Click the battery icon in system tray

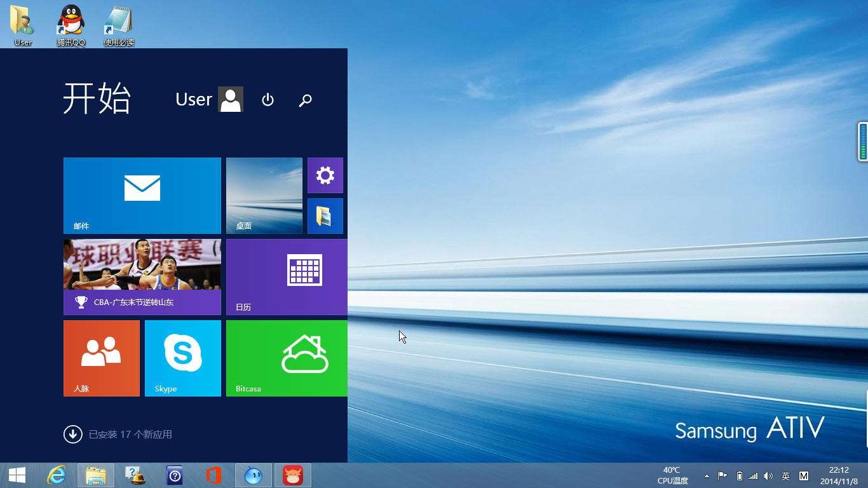click(x=738, y=475)
